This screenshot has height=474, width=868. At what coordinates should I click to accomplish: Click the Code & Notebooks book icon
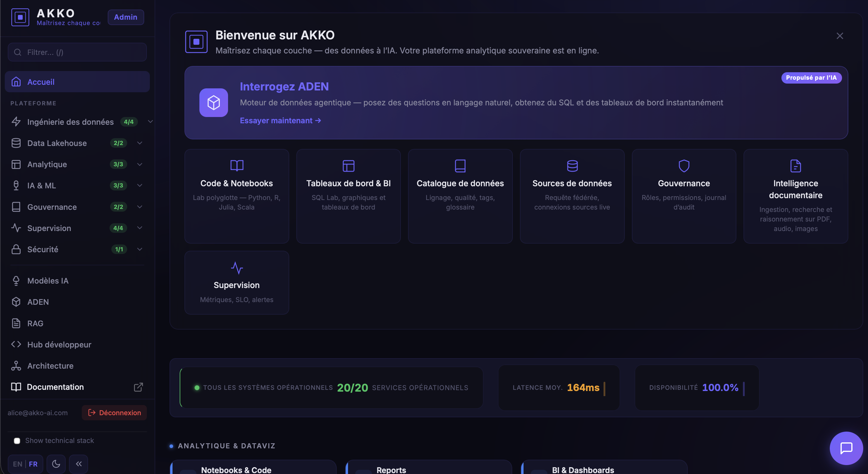pyautogui.click(x=237, y=165)
